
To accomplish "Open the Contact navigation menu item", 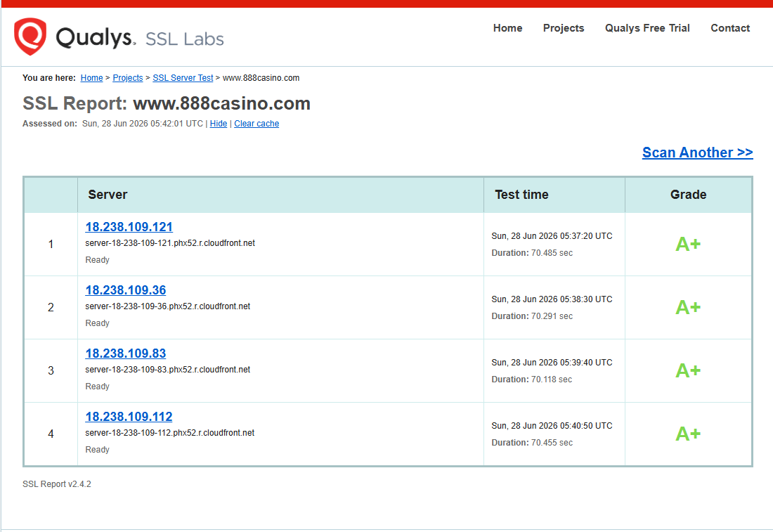I will [730, 28].
